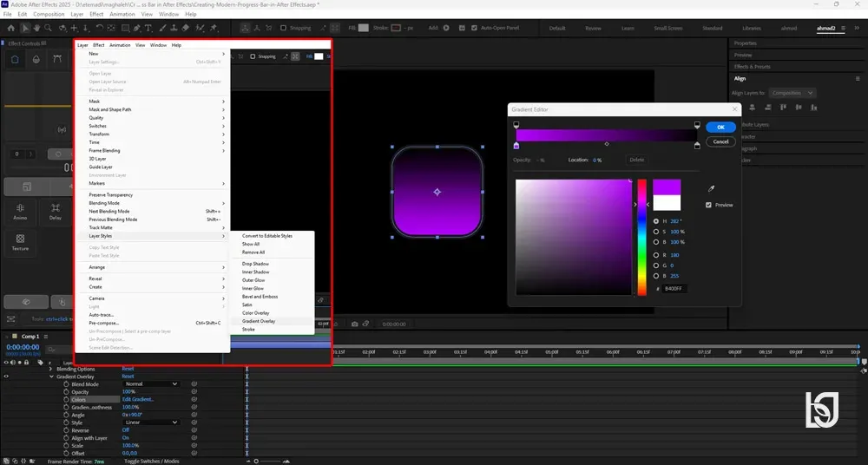
Task: Click the rainbow hue slider strip
Action: 641,237
